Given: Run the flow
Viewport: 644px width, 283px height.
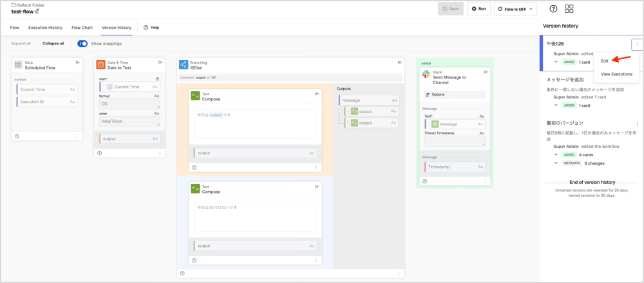Looking at the screenshot, I should pyautogui.click(x=479, y=8).
